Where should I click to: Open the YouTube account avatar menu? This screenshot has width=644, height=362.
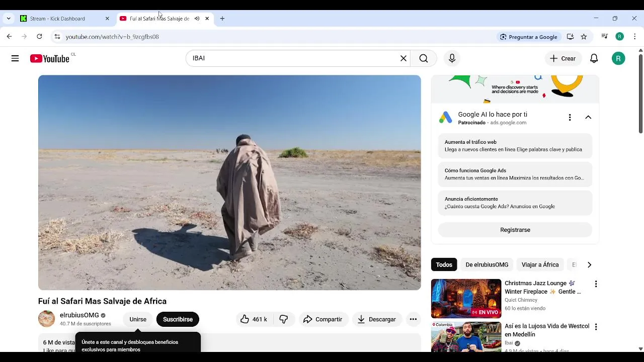click(x=618, y=58)
